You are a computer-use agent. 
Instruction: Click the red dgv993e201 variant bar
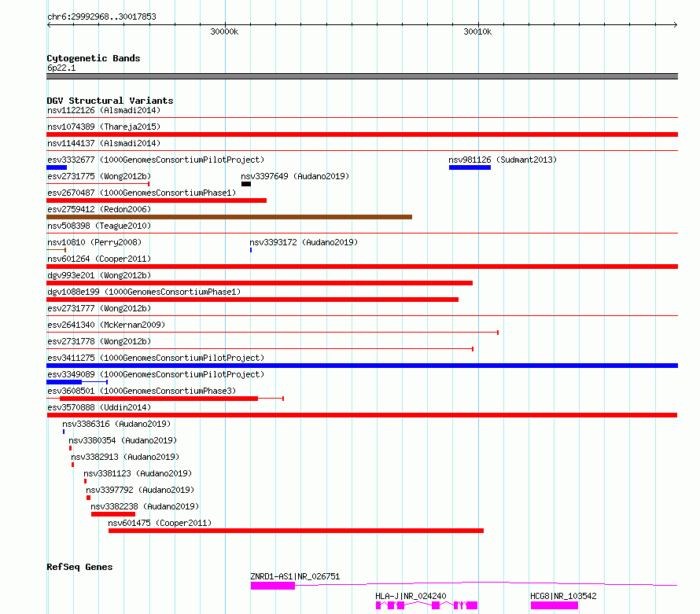pyautogui.click(x=260, y=283)
